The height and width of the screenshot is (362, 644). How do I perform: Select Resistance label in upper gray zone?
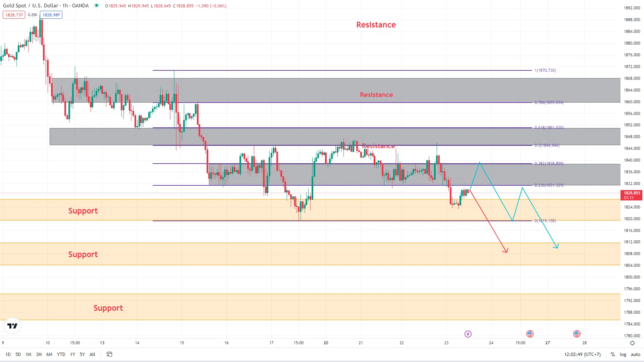tap(376, 95)
